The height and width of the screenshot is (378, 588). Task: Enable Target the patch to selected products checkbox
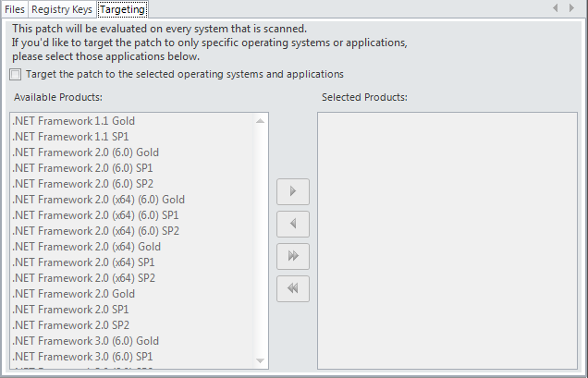16,74
